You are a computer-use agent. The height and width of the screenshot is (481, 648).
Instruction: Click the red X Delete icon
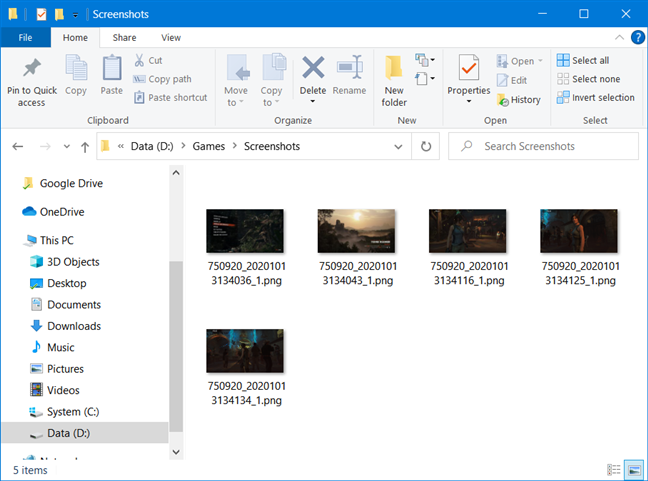pyautogui.click(x=313, y=67)
